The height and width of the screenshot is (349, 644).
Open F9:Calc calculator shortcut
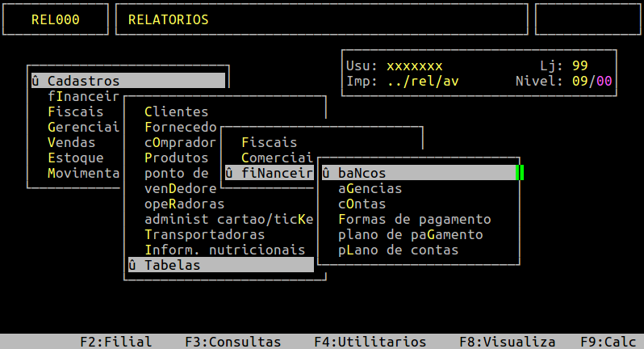(x=611, y=342)
